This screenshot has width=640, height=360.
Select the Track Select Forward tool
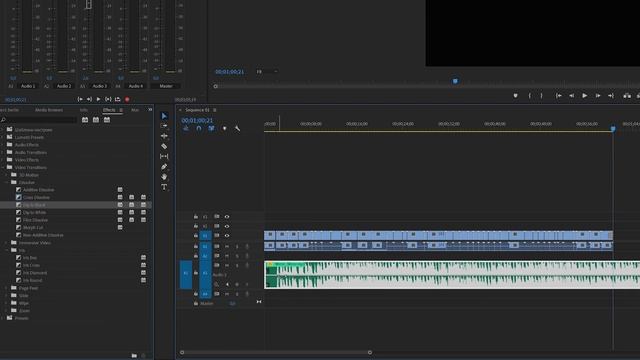click(x=164, y=126)
